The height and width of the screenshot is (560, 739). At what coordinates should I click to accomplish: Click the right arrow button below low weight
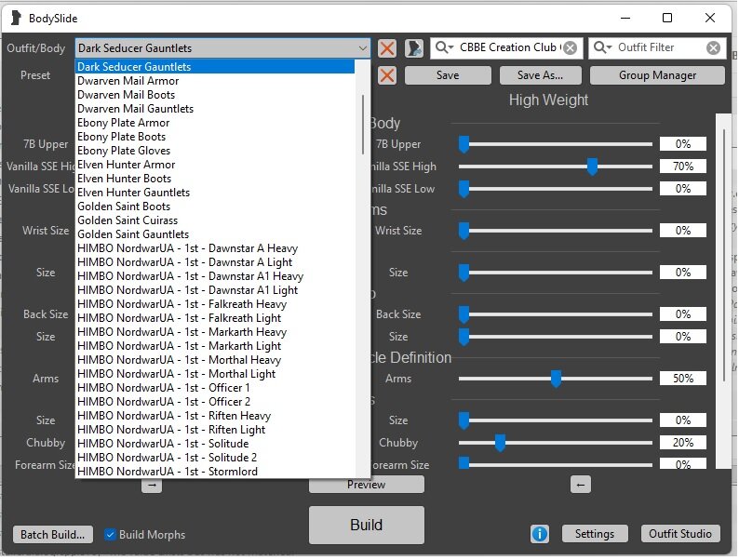click(152, 487)
